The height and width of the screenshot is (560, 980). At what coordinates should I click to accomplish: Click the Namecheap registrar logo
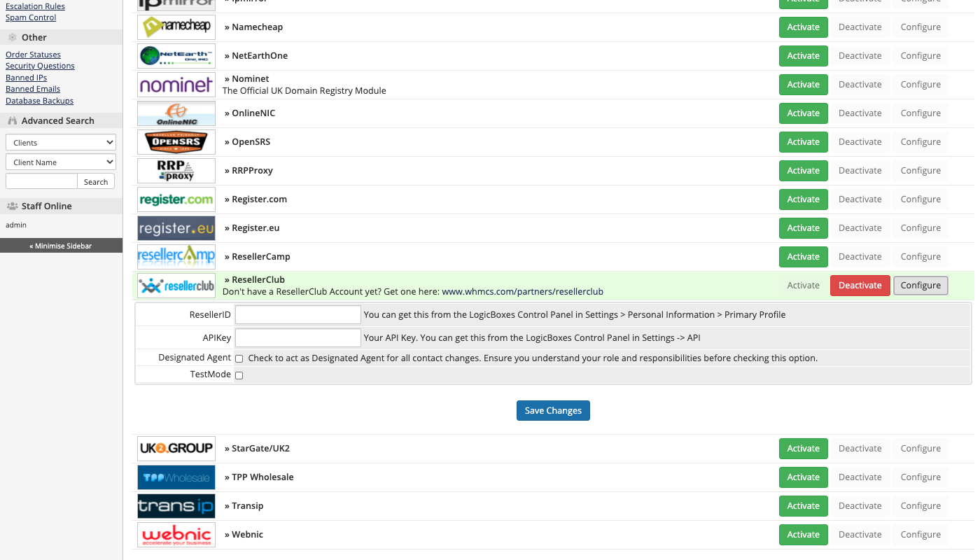(176, 27)
